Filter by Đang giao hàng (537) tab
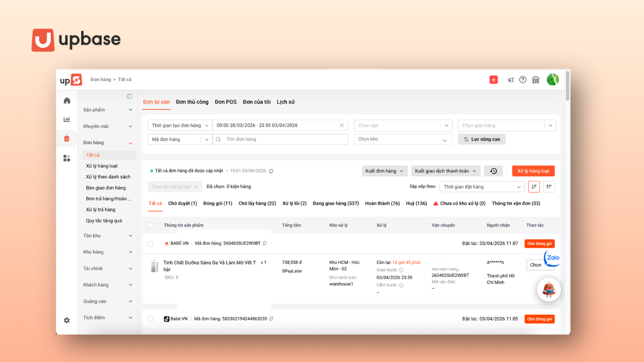This screenshot has width=644, height=362. (336, 204)
